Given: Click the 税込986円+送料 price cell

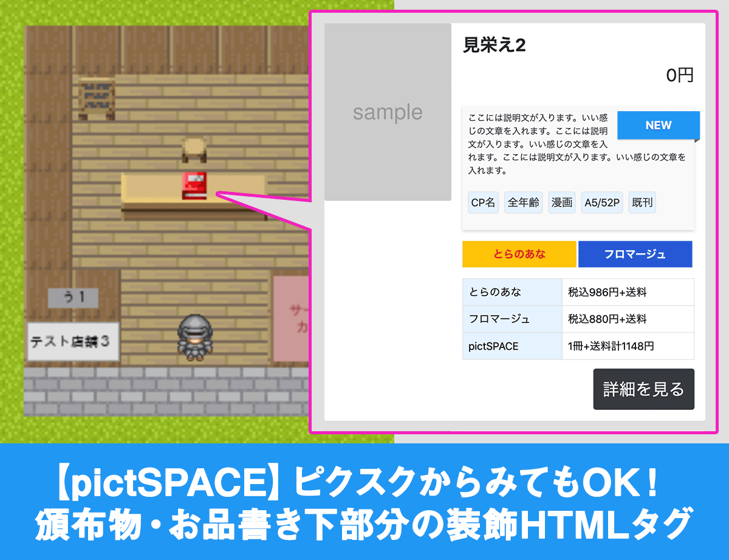Looking at the screenshot, I should coord(628,292).
